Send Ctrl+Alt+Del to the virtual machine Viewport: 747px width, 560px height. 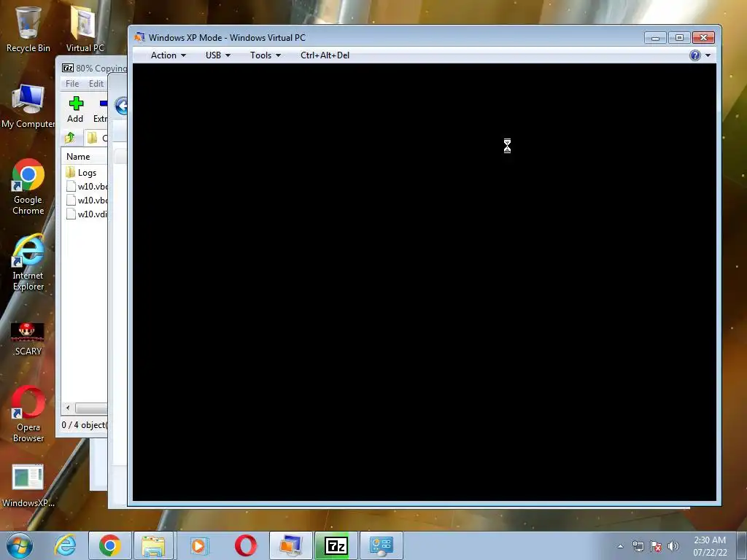325,55
